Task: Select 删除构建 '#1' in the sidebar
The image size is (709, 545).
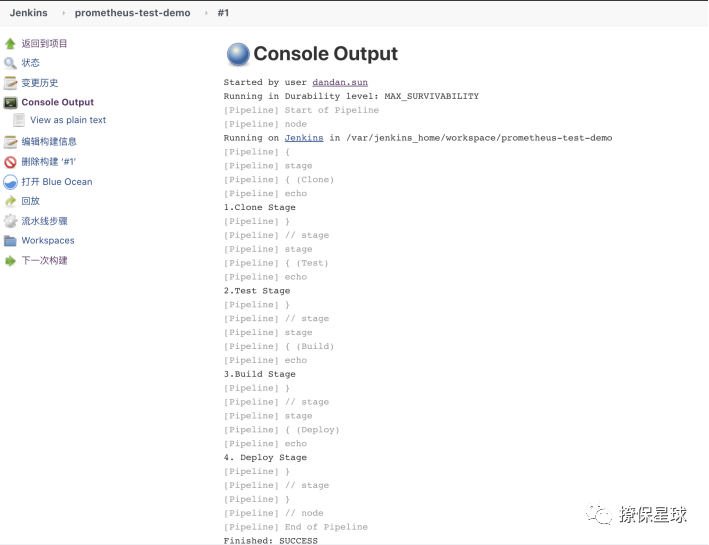Action: coord(49,161)
